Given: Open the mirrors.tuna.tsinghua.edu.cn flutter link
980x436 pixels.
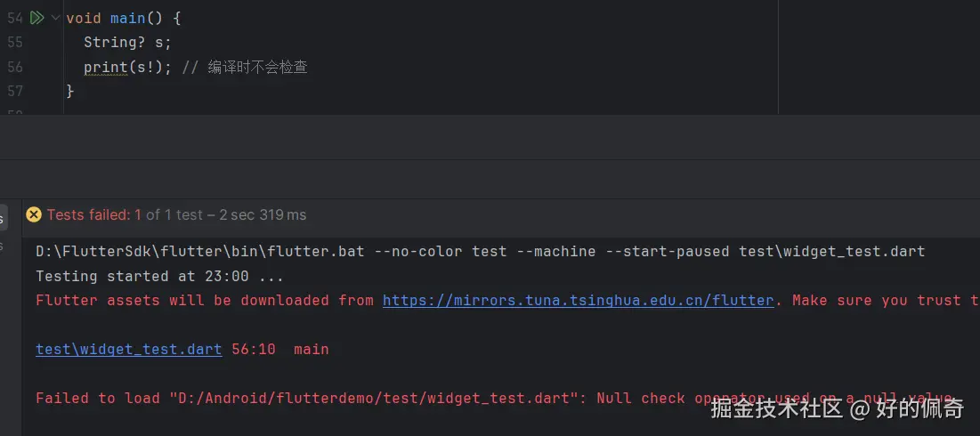Looking at the screenshot, I should point(578,300).
